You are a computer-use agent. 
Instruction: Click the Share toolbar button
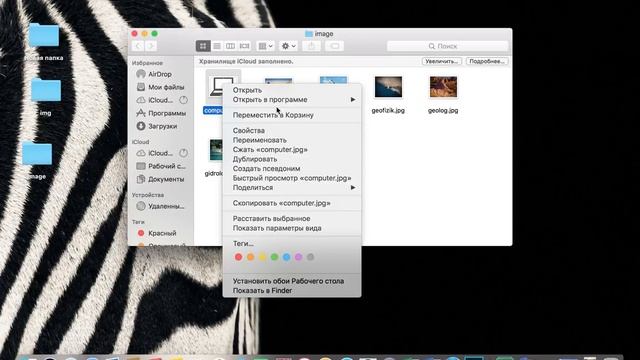[311, 46]
